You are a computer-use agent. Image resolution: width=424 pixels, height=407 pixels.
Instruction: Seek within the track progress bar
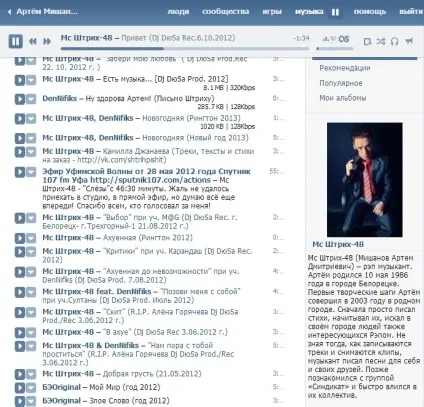point(185,48)
